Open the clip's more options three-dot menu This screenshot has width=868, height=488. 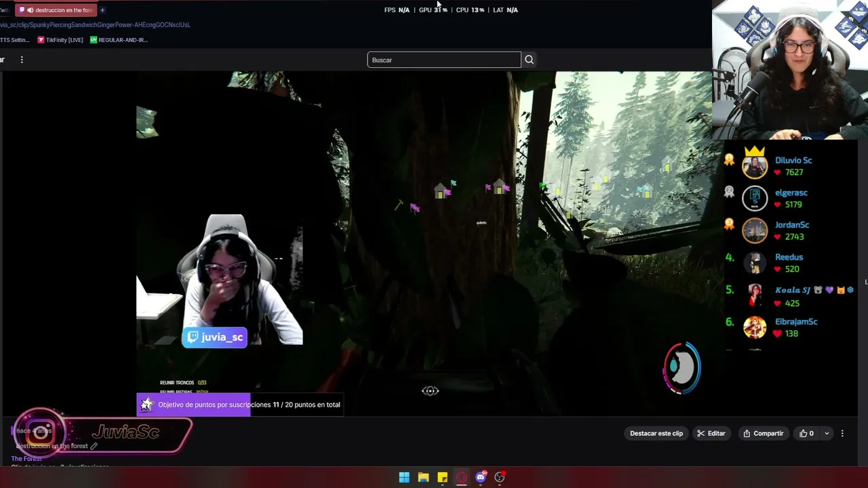842,433
